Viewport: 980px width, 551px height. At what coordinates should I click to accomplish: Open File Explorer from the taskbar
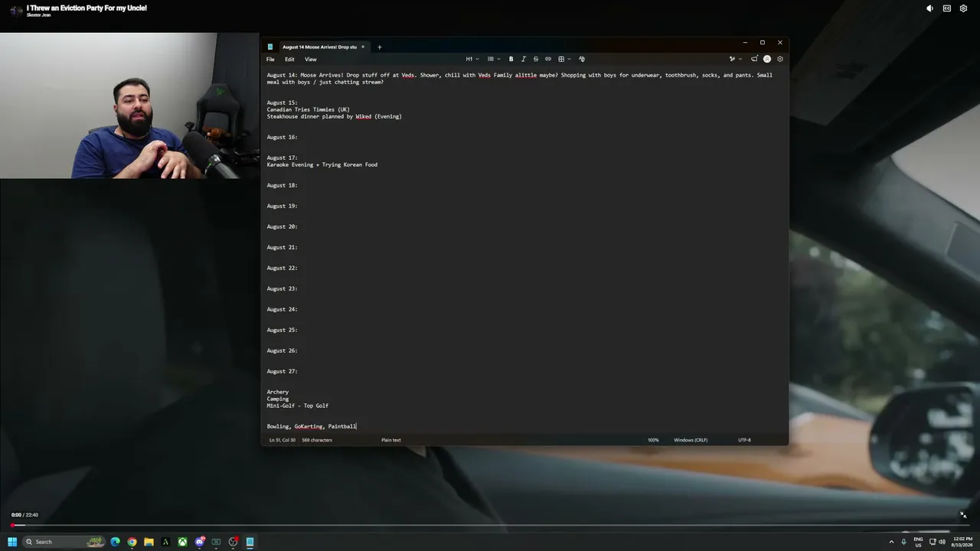[149, 542]
